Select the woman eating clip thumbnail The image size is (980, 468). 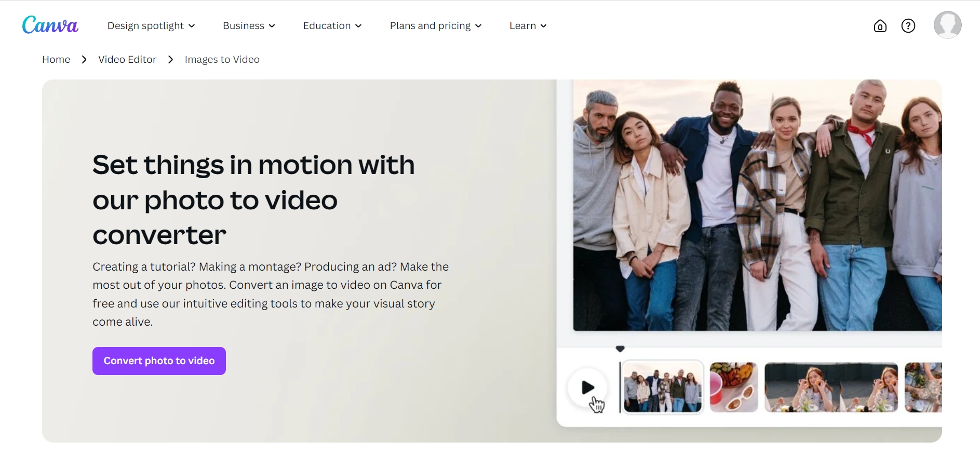click(831, 387)
